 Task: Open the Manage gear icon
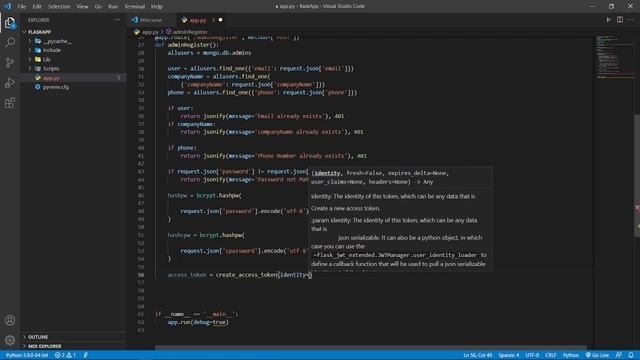pyautogui.click(x=10, y=340)
